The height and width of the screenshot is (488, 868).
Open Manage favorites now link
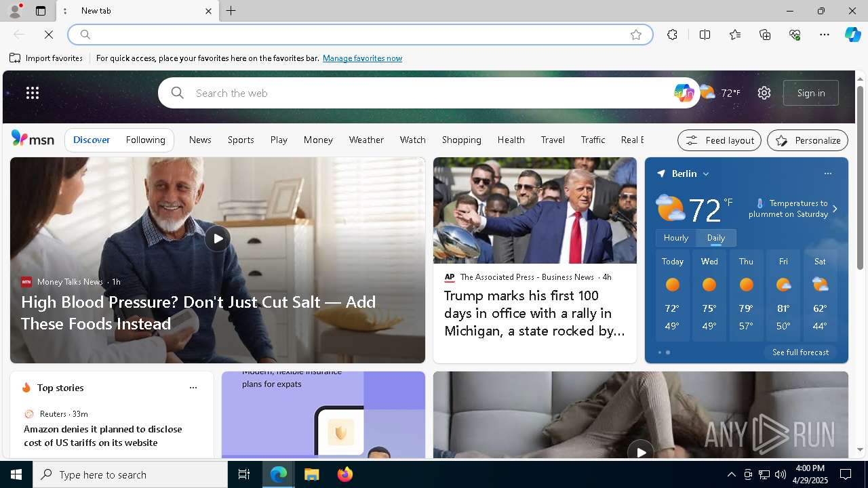tap(362, 58)
